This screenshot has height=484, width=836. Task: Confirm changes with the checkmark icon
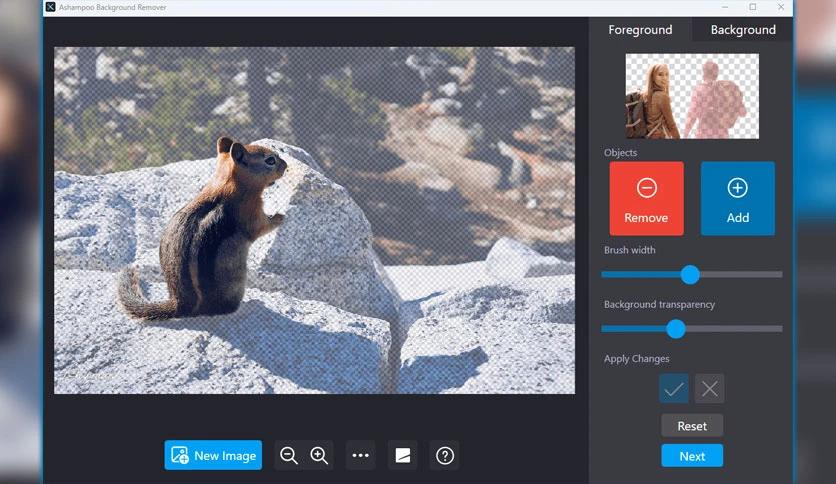click(673, 389)
